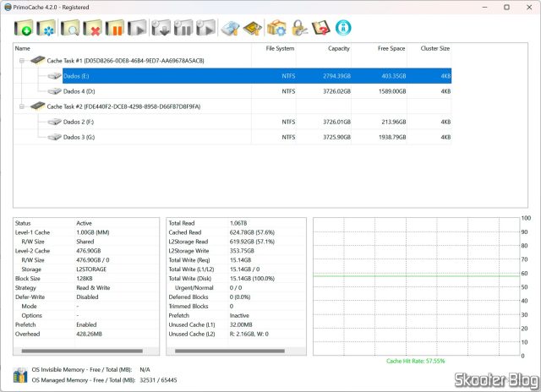The width and height of the screenshot is (541, 392).
Task: Click the view cache task magnifier icon
Action: (70, 28)
